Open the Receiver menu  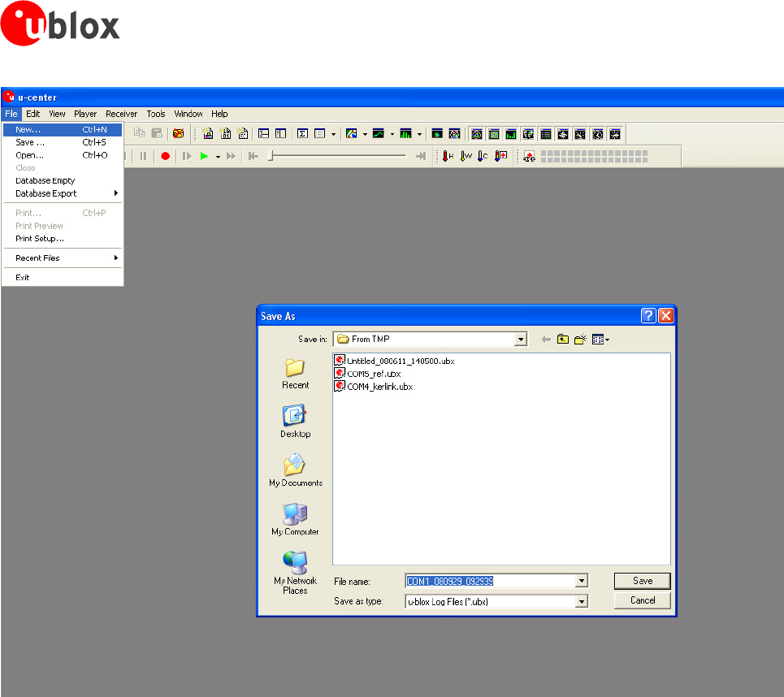click(122, 114)
